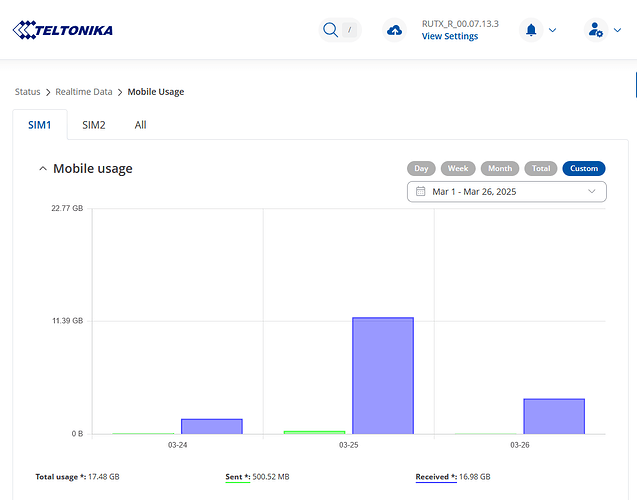
Task: Switch to the All tab
Action: tap(140, 125)
